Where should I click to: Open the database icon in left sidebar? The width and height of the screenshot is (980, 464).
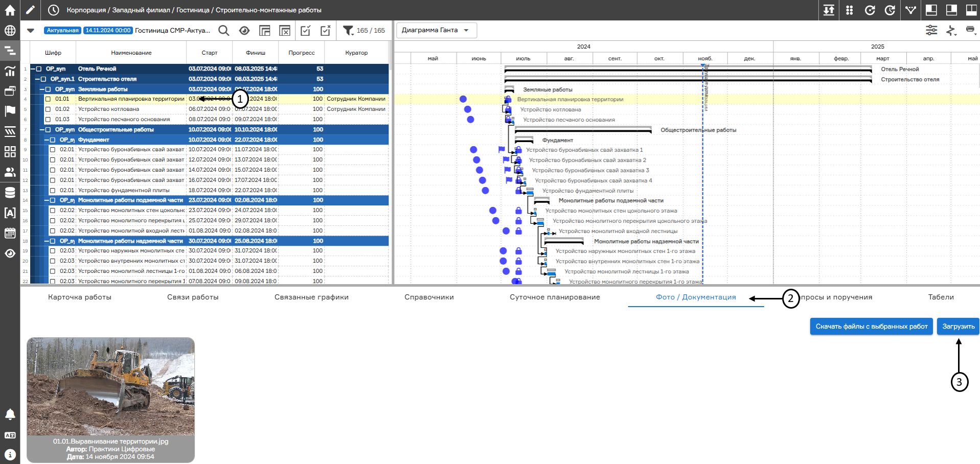coord(10,193)
